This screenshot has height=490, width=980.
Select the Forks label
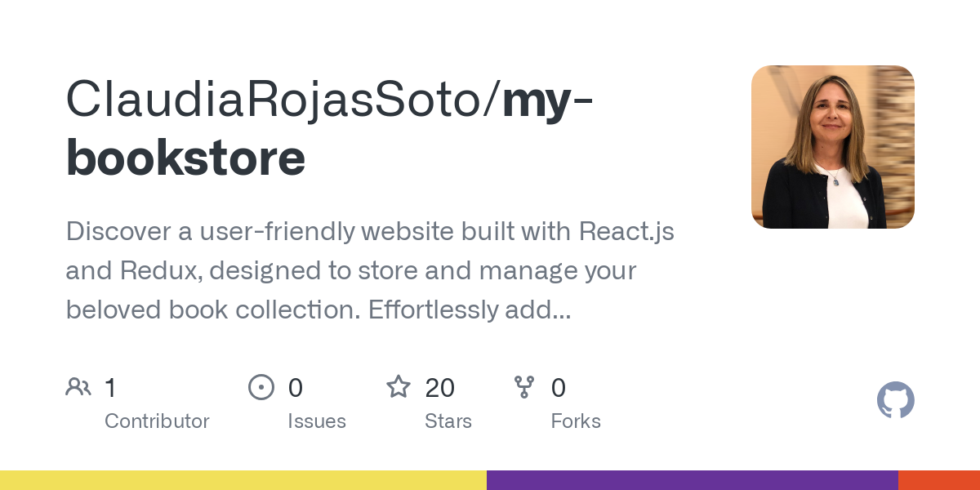(576, 421)
